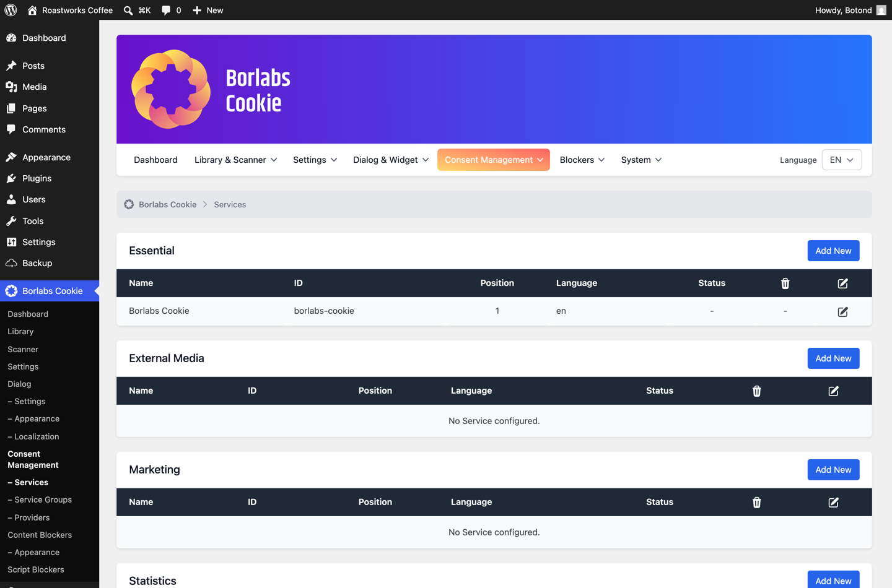This screenshot has height=588, width=892.
Task: Click edit icon in Essential table header
Action: click(842, 283)
